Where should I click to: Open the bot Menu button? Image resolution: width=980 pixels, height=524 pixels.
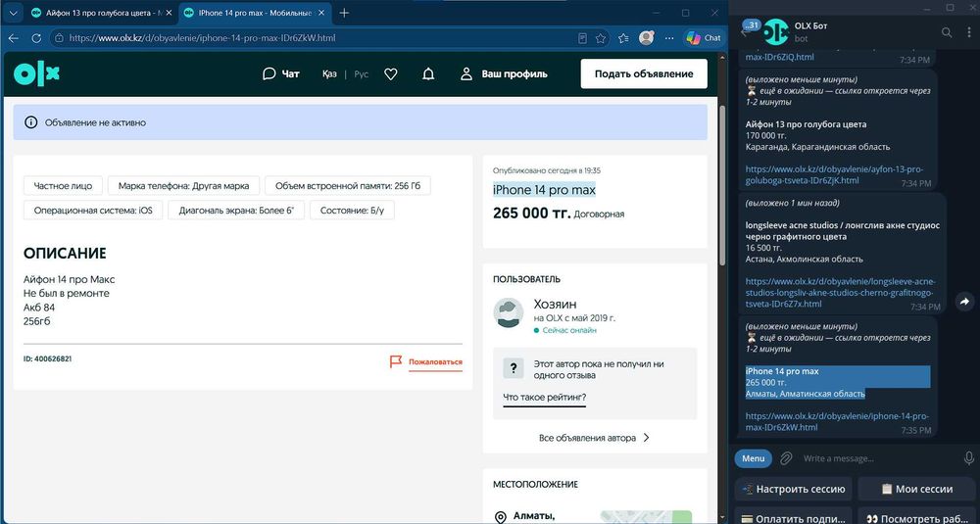(x=753, y=458)
